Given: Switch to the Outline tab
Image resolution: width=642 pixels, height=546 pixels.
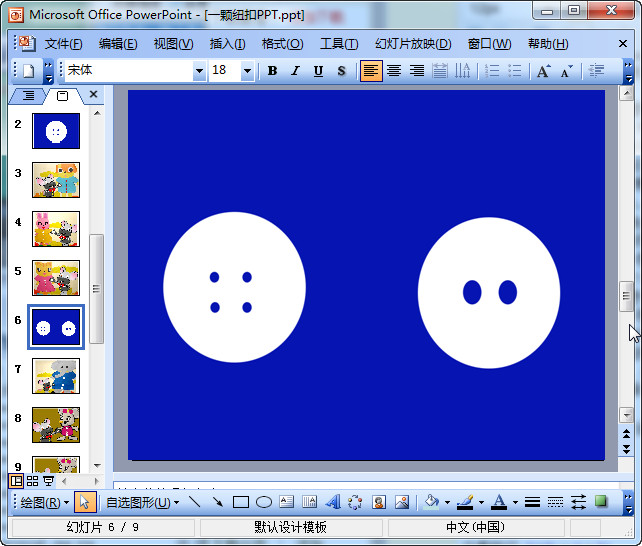Looking at the screenshot, I should click(x=28, y=96).
